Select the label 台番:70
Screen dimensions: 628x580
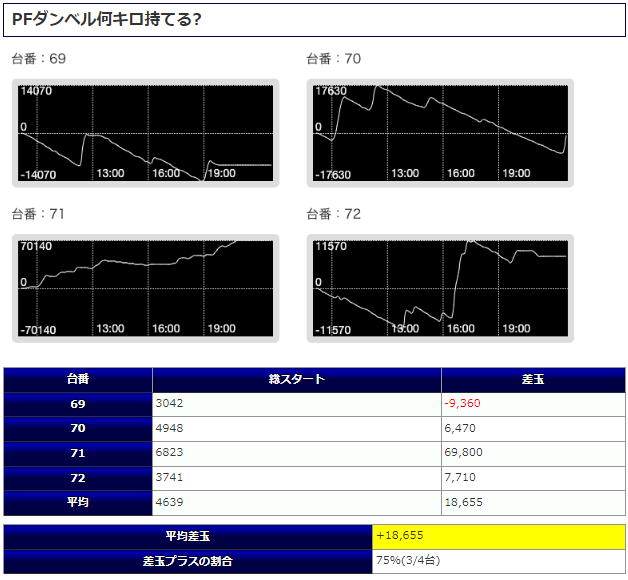point(334,59)
